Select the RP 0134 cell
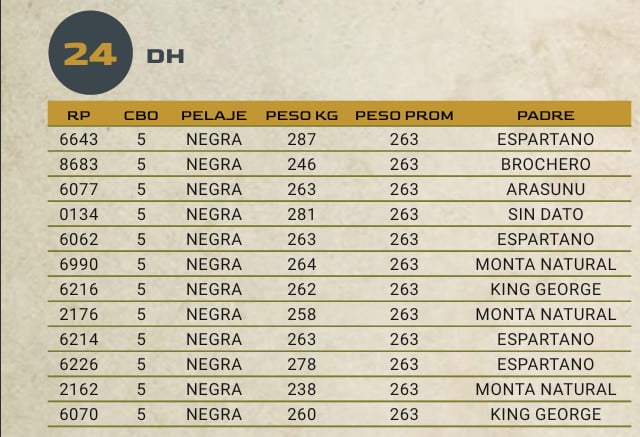Screen dimensions: 640x437 (x=79, y=214)
